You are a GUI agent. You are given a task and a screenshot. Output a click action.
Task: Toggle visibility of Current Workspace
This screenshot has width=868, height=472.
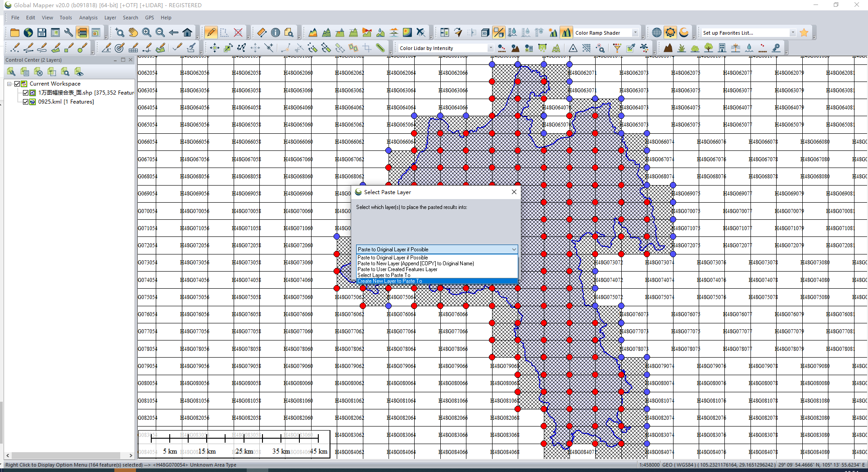(x=17, y=84)
